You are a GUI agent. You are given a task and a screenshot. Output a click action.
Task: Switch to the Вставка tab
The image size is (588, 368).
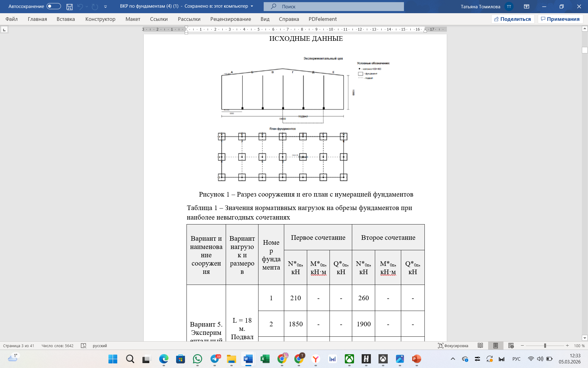(x=66, y=19)
